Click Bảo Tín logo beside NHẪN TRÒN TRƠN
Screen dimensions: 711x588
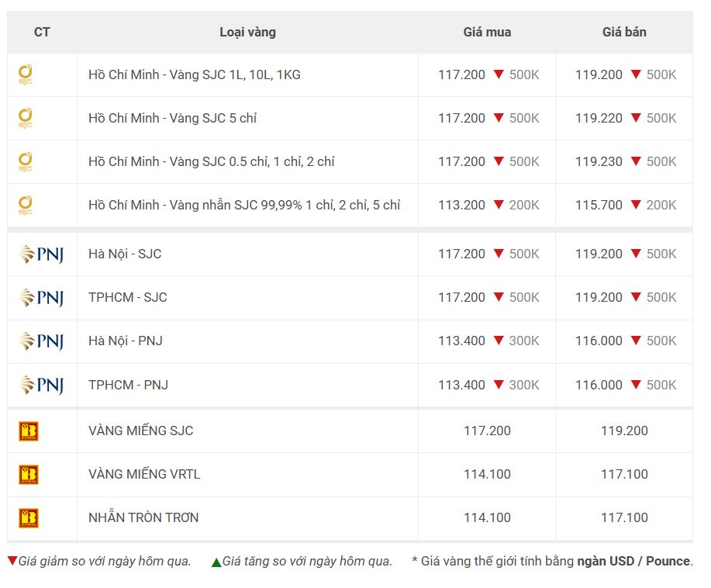29,517
